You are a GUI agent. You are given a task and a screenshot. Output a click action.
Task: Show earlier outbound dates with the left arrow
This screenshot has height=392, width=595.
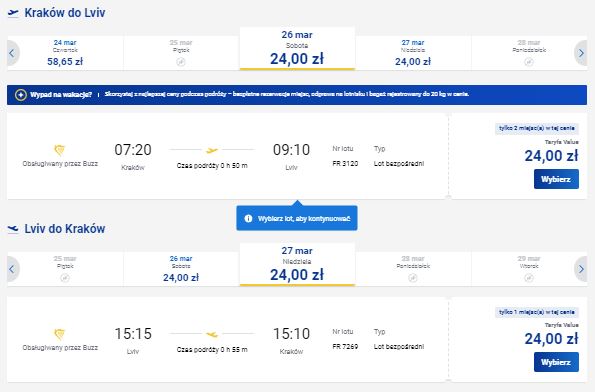12,53
